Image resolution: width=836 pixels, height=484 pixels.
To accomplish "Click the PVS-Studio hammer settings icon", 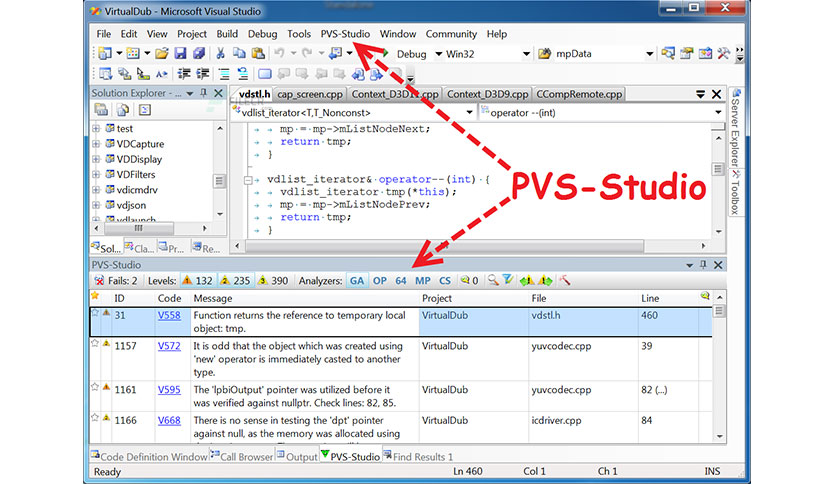I will point(564,280).
